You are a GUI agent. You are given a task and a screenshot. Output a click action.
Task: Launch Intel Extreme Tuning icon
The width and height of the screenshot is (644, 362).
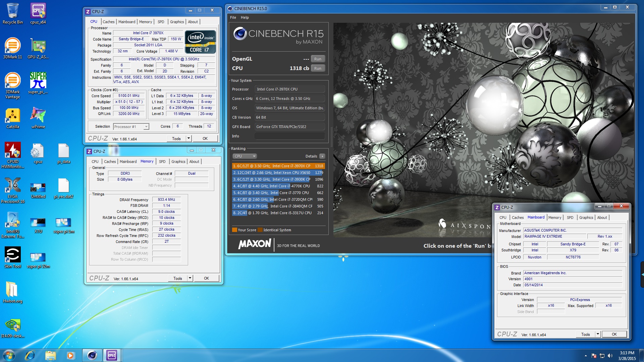tap(12, 225)
